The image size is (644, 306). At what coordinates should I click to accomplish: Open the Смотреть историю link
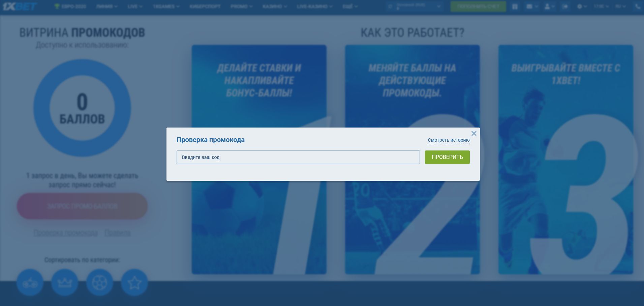tap(449, 140)
